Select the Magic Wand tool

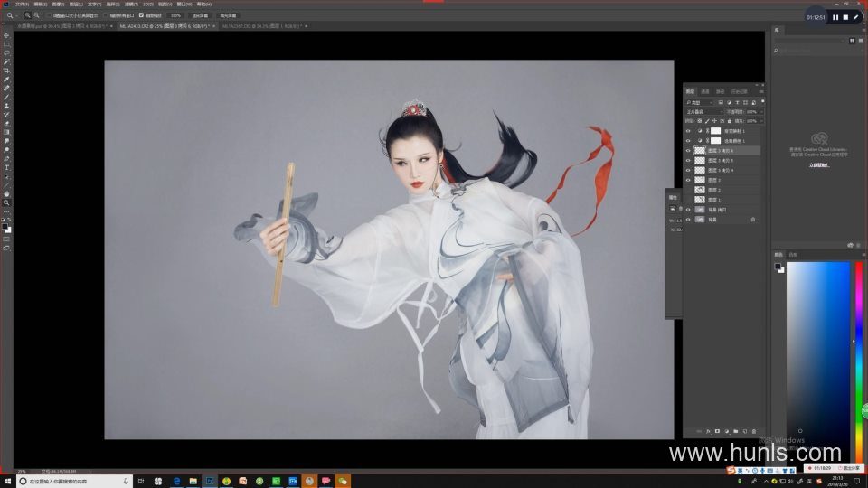click(6, 62)
